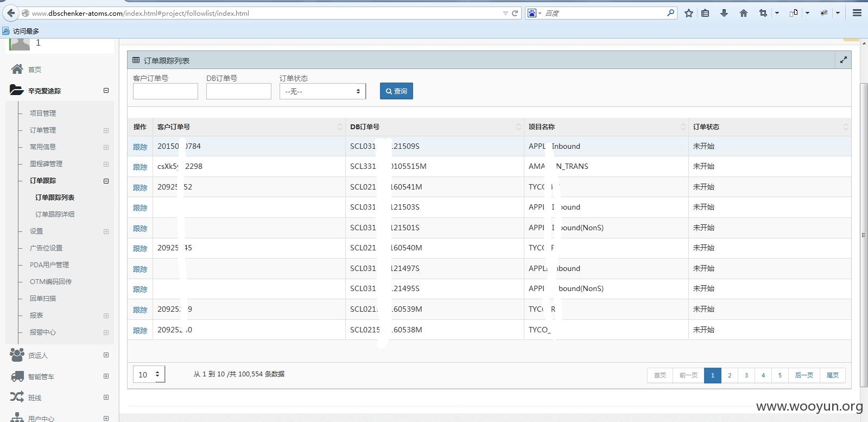Viewport: 868px width, 422px height.
Task: Click the 后一页 next page button
Action: tap(804, 375)
